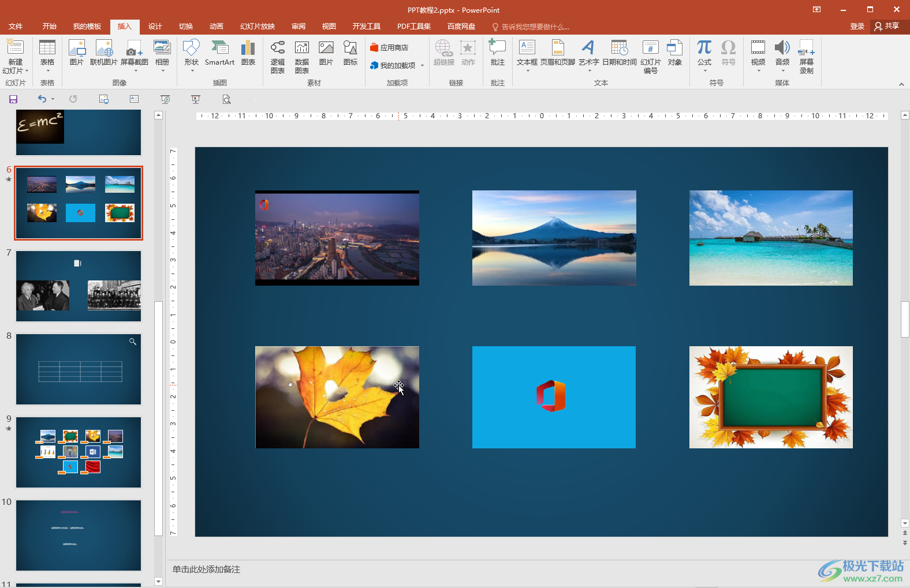Select the chalkboard with leaves image
This screenshot has width=910, height=588.
click(x=771, y=397)
